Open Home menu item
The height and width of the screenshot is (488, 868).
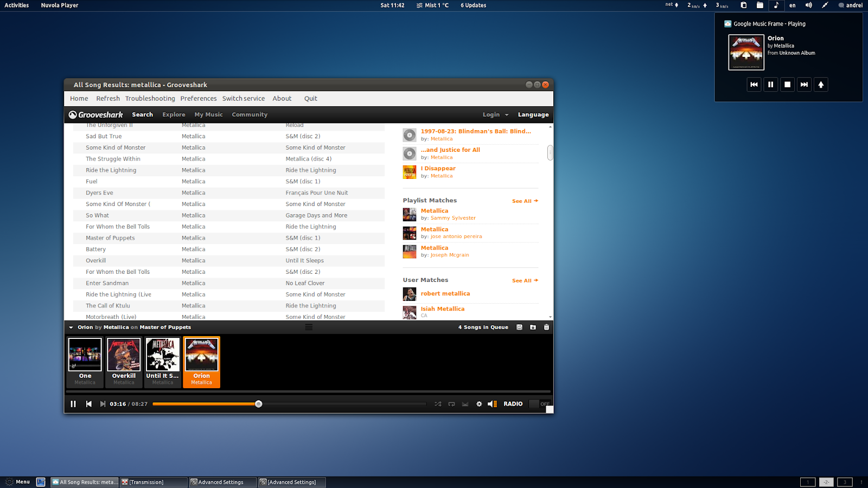(x=79, y=99)
